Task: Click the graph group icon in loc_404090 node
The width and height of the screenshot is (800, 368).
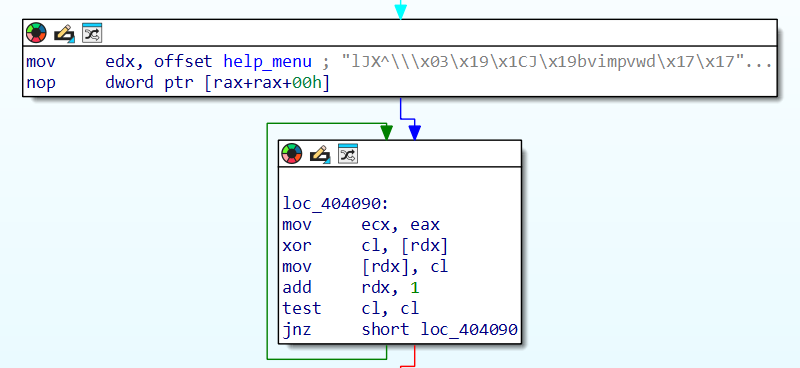Action: [x=347, y=154]
